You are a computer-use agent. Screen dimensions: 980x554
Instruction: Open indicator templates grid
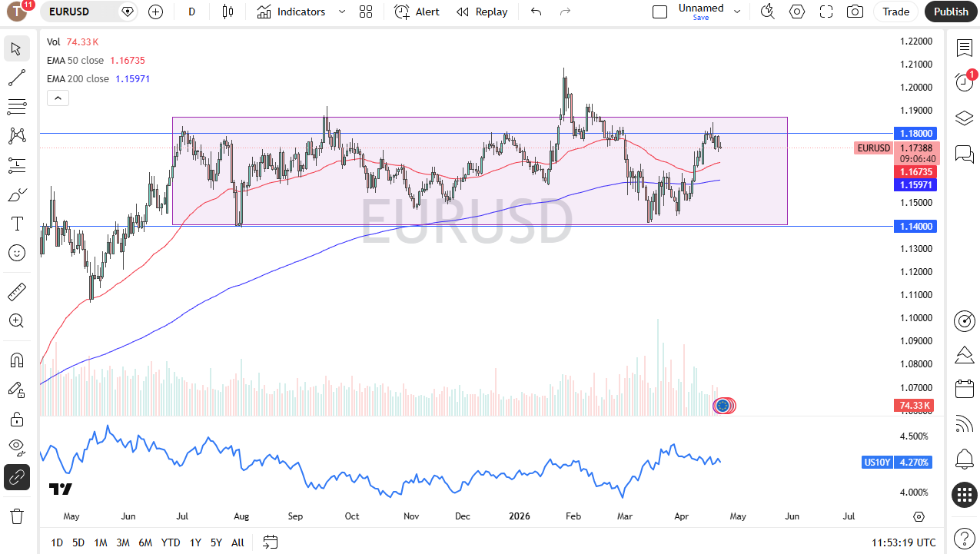click(366, 12)
